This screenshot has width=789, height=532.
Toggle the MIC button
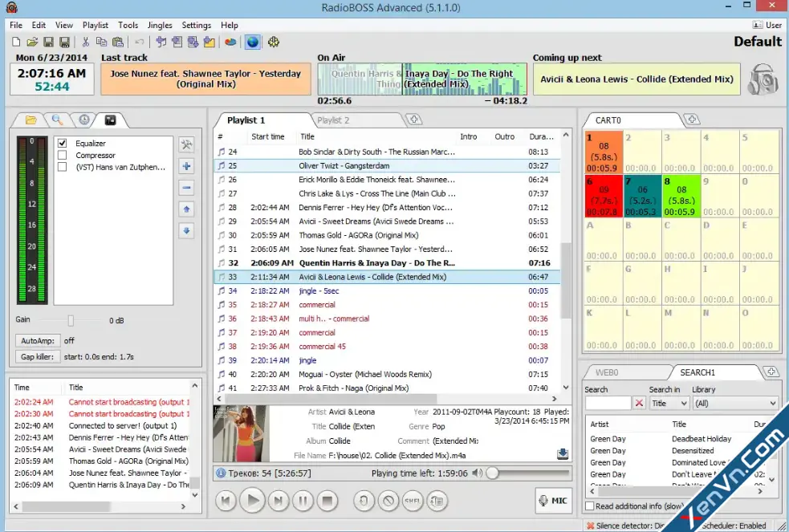pyautogui.click(x=553, y=501)
